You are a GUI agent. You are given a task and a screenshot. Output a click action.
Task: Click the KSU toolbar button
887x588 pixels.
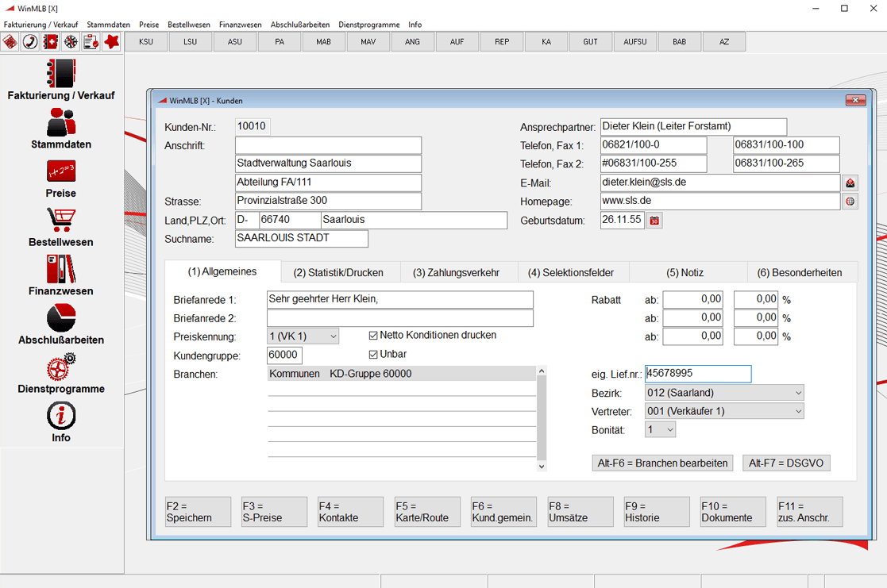coord(146,42)
